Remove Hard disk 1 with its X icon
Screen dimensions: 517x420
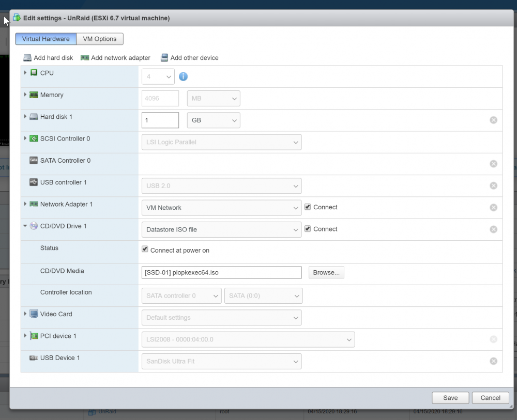pyautogui.click(x=493, y=120)
